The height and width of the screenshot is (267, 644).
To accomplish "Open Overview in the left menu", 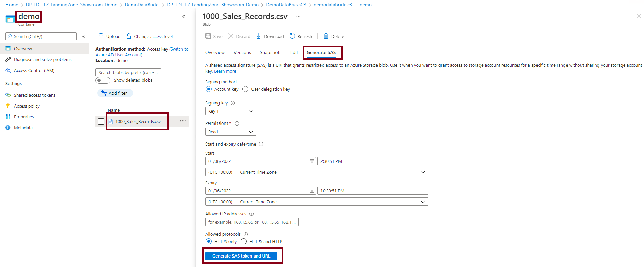I will 44,49.
